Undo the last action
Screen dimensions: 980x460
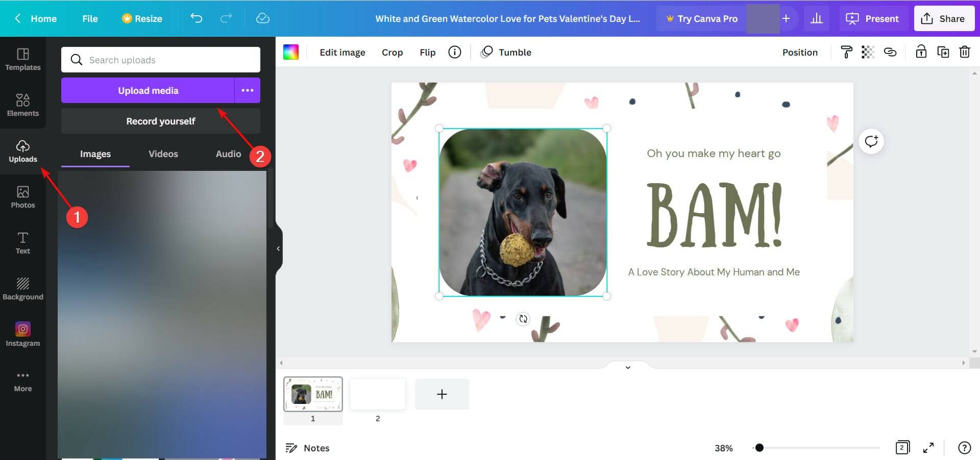[197, 18]
